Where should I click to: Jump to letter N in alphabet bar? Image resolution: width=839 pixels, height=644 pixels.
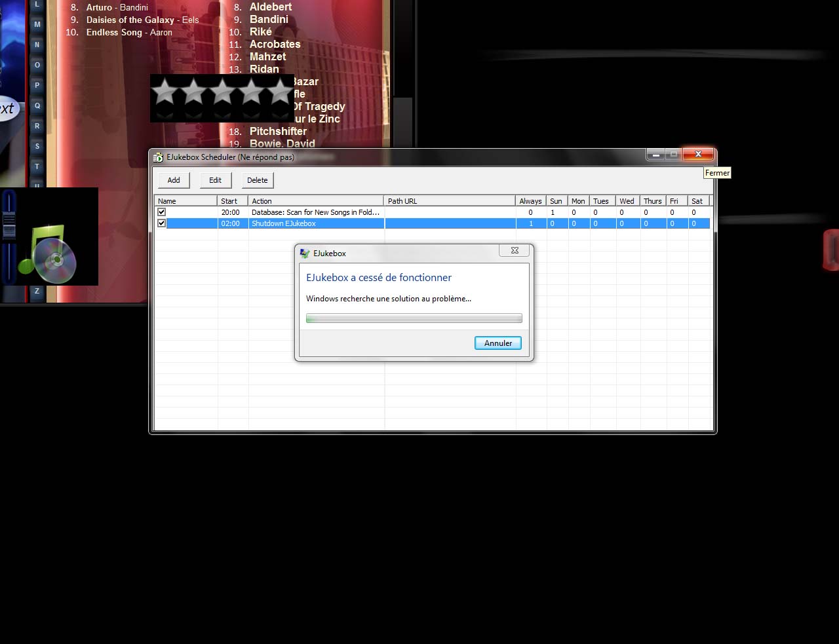(37, 45)
